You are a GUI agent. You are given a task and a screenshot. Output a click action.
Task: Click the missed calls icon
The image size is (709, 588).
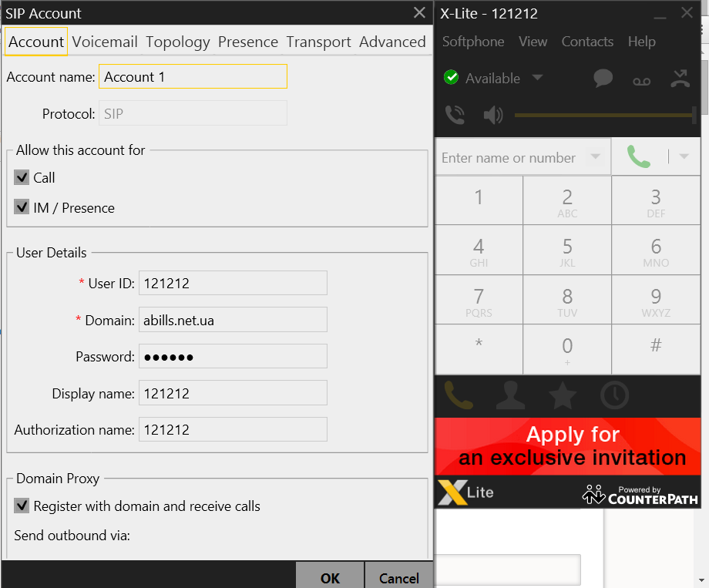tap(680, 79)
